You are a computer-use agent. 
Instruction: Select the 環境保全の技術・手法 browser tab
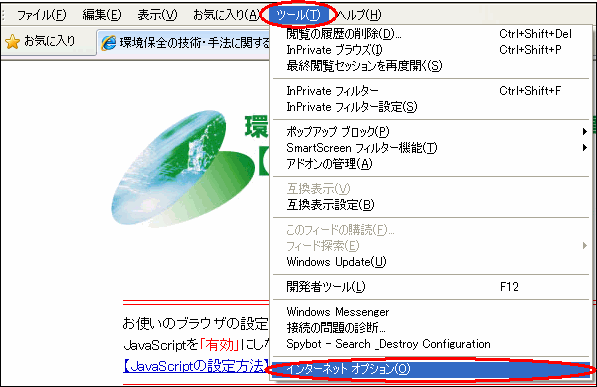tap(183, 43)
